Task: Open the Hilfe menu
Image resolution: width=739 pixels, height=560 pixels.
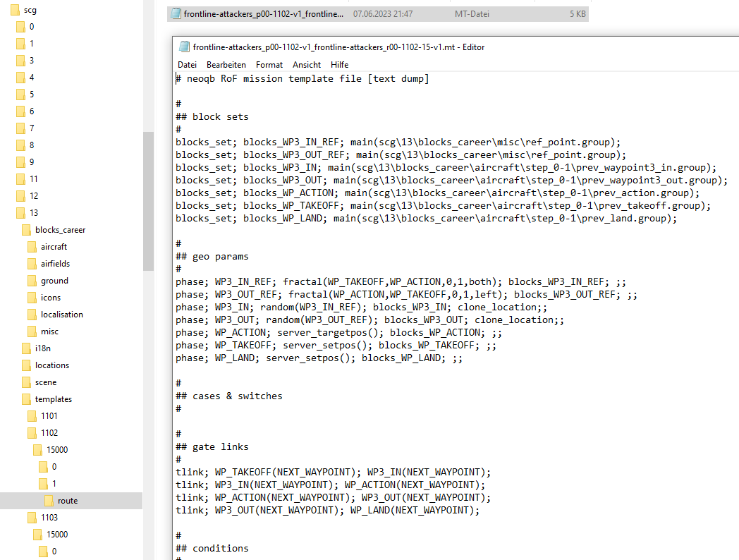Action: (x=339, y=65)
